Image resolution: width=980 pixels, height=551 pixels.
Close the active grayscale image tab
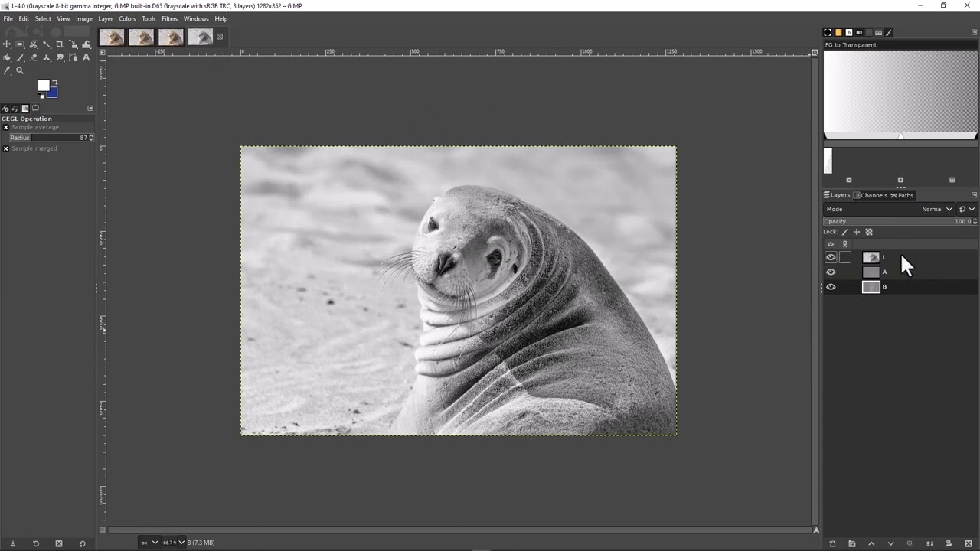point(220,37)
